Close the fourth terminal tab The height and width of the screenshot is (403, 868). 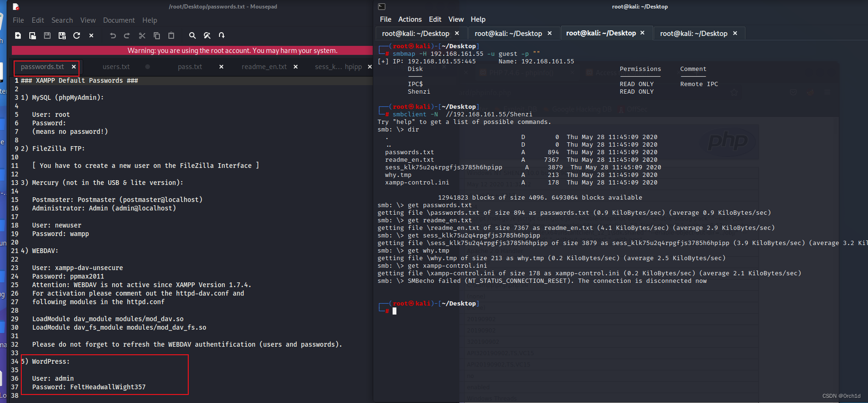point(735,33)
